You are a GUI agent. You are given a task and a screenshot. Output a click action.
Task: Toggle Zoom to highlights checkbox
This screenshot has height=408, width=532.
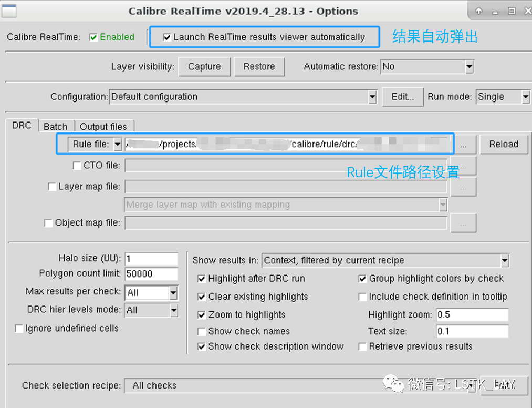coord(202,315)
